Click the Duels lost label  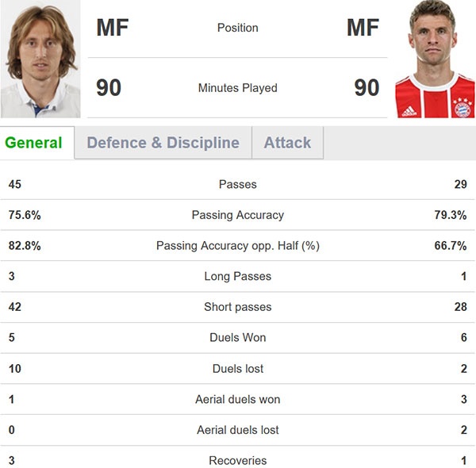238,369
